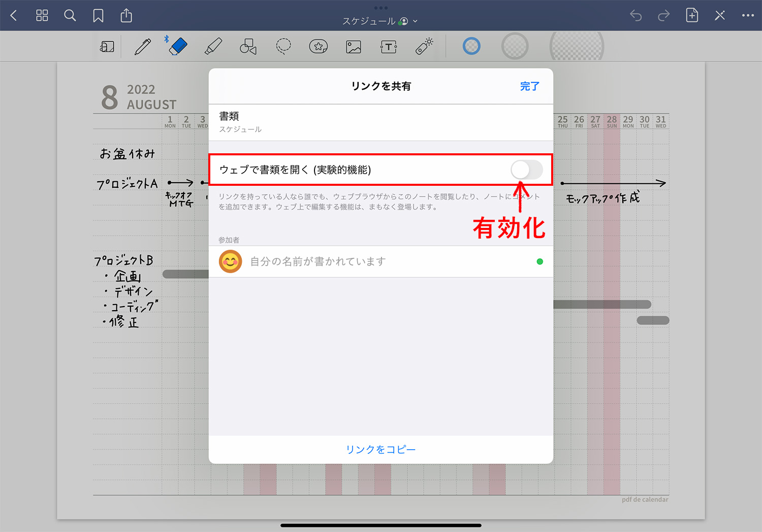Tap the handwritten プロジェクトB label
Image resolution: width=762 pixels, height=532 pixels.
(123, 260)
